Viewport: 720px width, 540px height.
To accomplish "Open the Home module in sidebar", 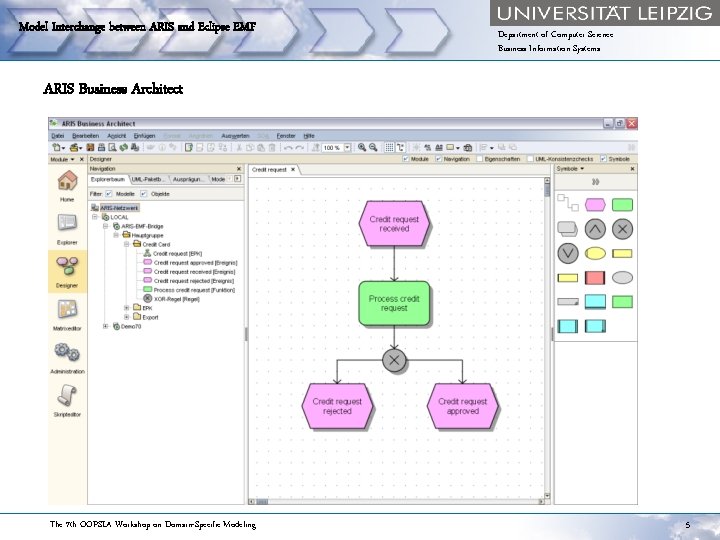I will [x=67, y=186].
